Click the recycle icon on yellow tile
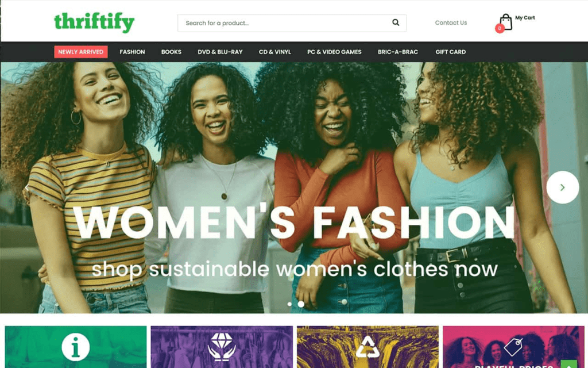 click(x=367, y=347)
